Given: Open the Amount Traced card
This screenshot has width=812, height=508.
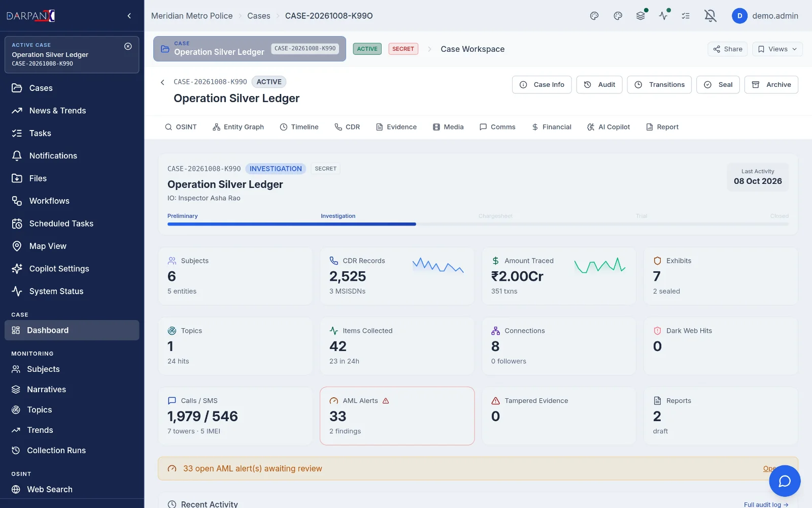Looking at the screenshot, I should tap(559, 276).
